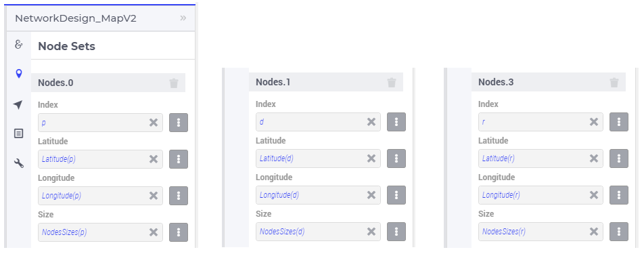Collapse the NetworkDesign_MapV2 panel with double chevron
This screenshot has width=644, height=254.
click(x=183, y=18)
